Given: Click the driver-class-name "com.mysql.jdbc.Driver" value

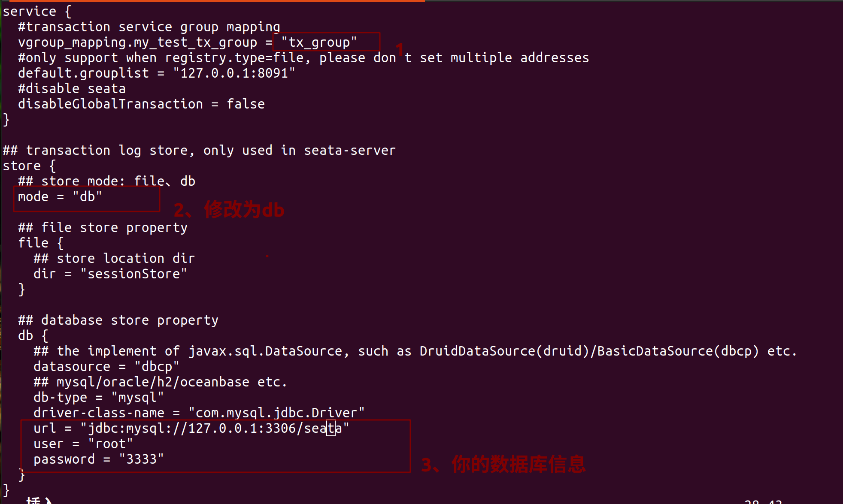Looking at the screenshot, I should point(276,413).
